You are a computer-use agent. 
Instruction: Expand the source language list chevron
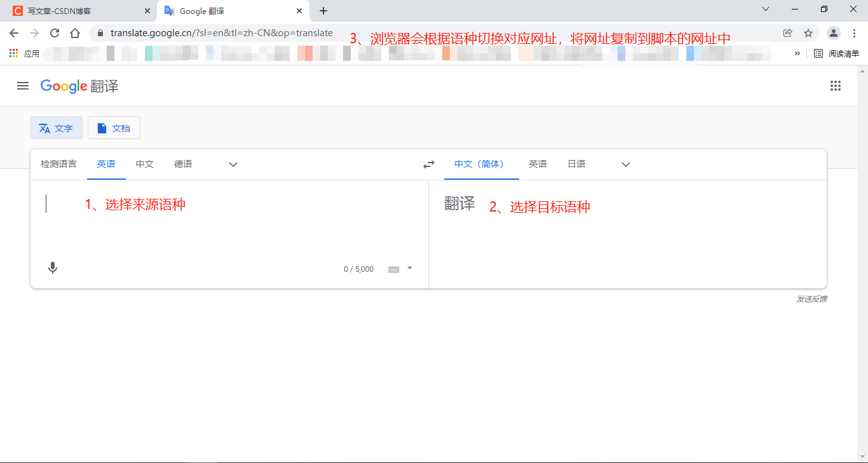click(233, 164)
